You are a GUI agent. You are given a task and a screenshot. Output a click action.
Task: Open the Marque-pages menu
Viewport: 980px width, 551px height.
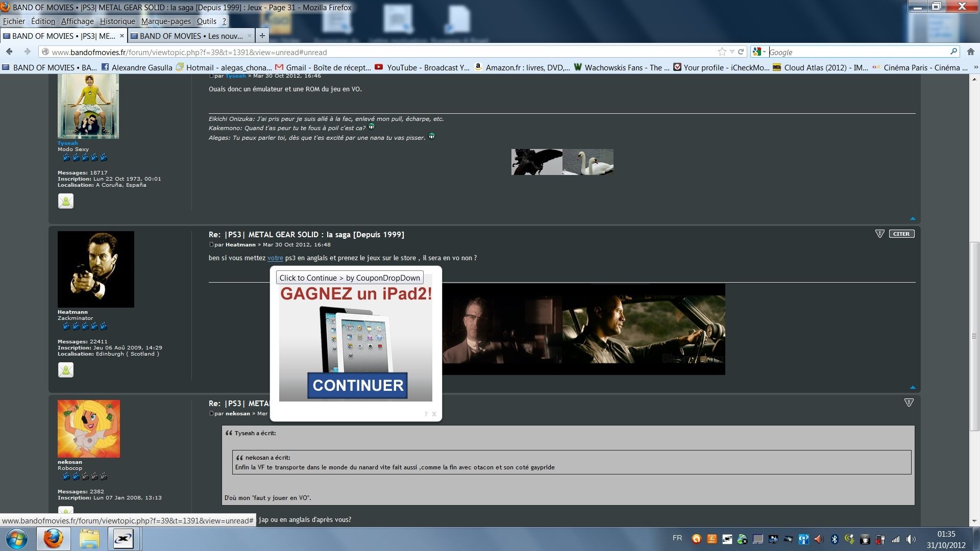pos(166,21)
